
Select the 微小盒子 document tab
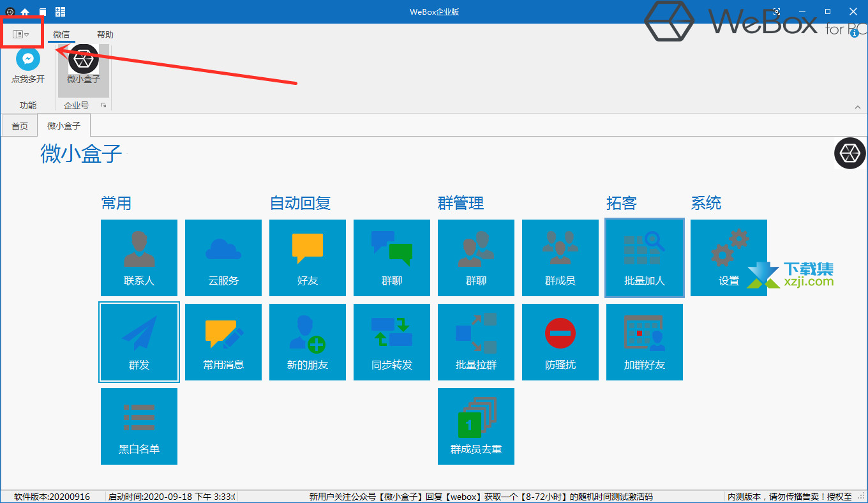[64, 126]
